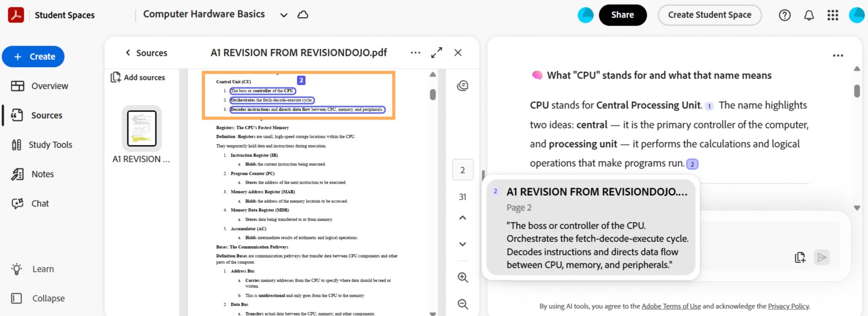Expand the PDF viewer to full size
868x316 pixels.
[x=436, y=53]
